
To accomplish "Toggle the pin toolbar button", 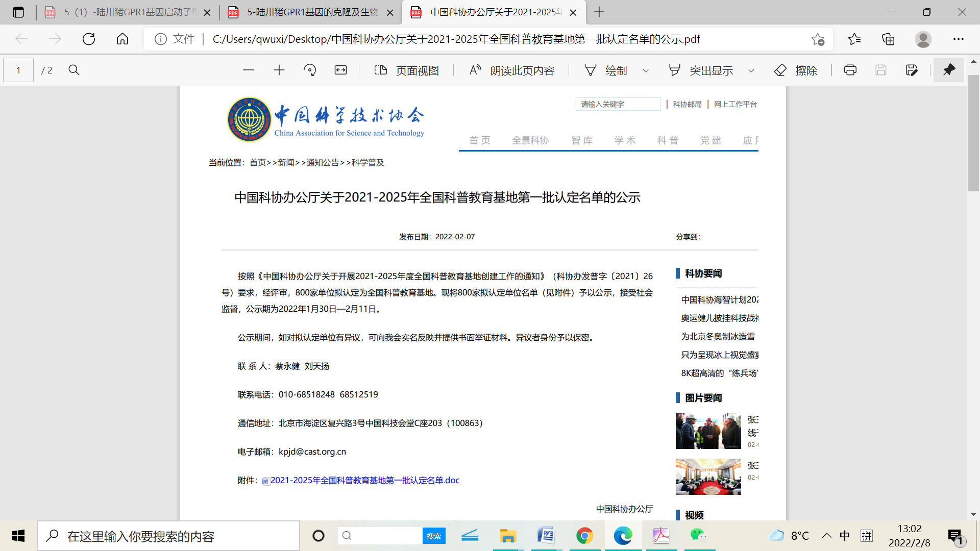I will (x=949, y=70).
